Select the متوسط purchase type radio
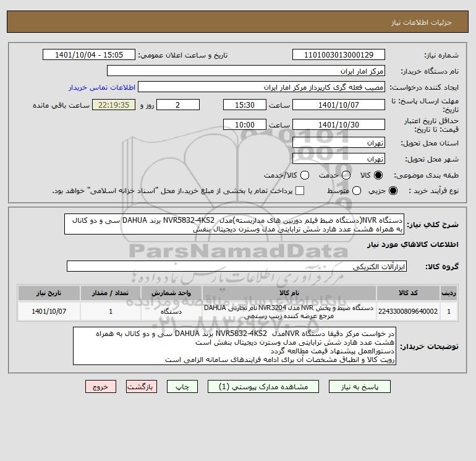Screen dimensions: 476x461 click(357, 191)
